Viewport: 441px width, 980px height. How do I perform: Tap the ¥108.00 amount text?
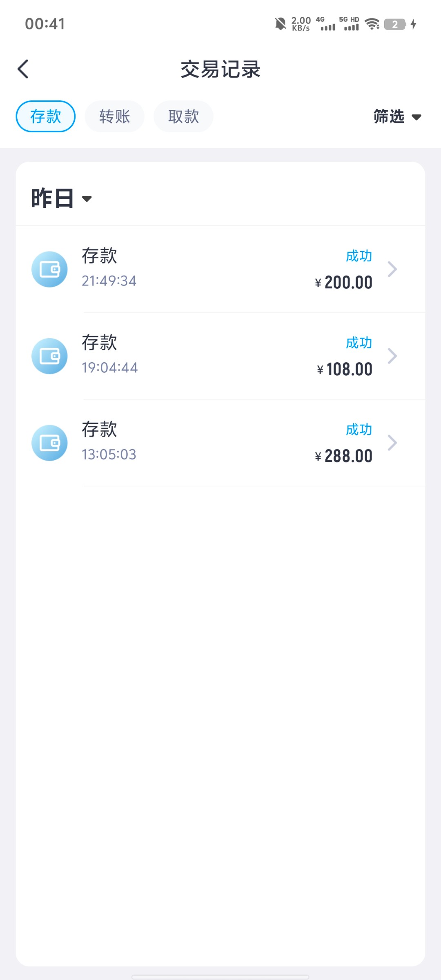point(345,370)
